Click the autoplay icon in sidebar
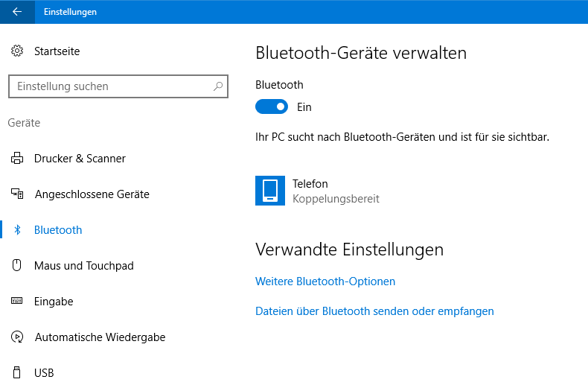Screen dimensions: 588x385 [17, 337]
